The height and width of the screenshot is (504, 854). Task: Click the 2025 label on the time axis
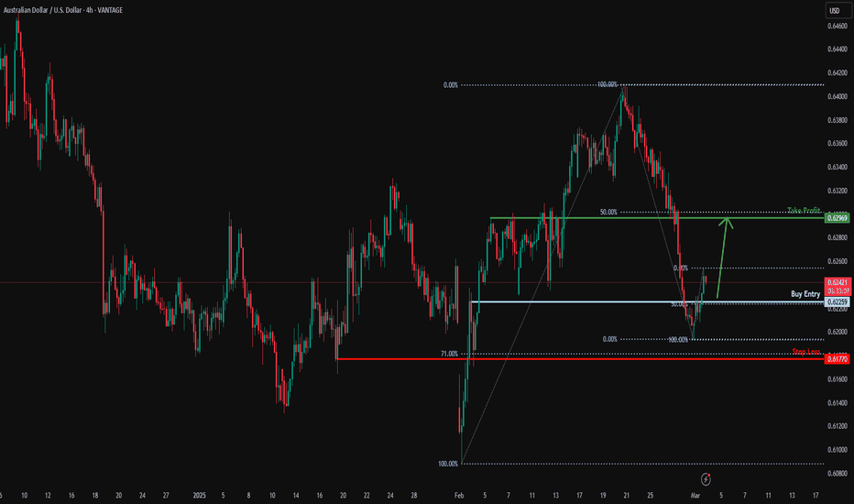tap(200, 495)
